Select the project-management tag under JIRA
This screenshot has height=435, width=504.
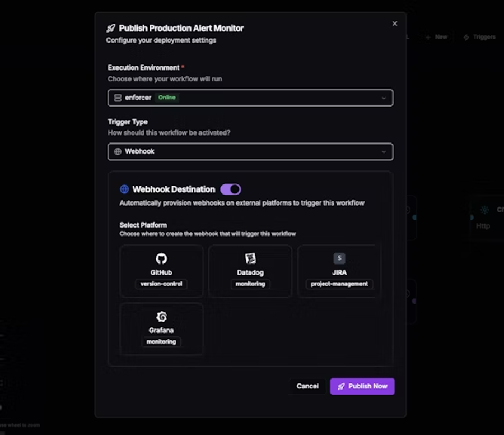(x=339, y=284)
